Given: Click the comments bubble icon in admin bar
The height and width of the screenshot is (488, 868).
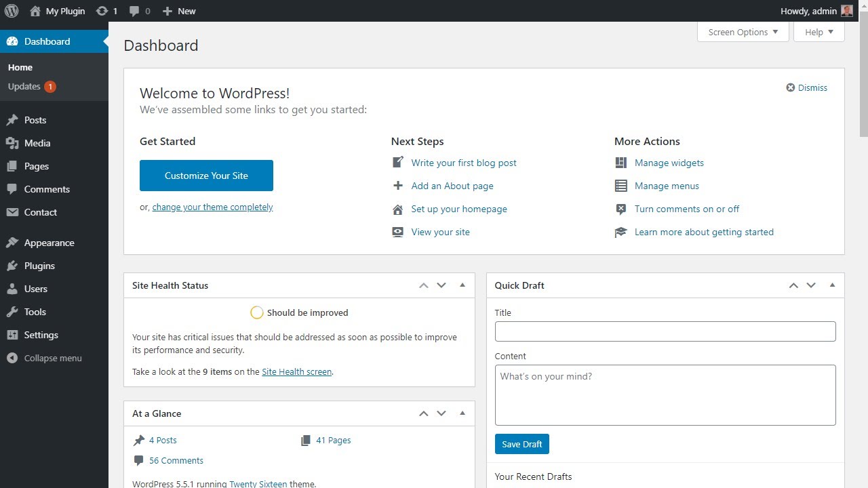Looking at the screenshot, I should [x=135, y=11].
